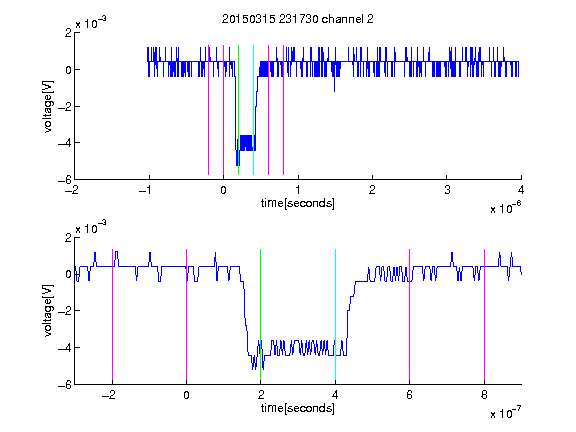The height and width of the screenshot is (432, 576).
Task: Click the bottom plot 'voltage[V]' y-axis label
Action: [48, 311]
